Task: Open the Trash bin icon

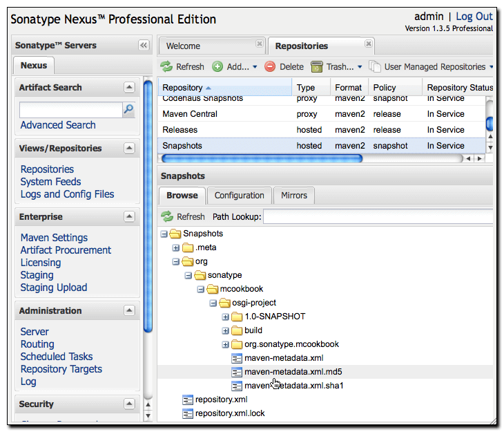Action: click(317, 66)
